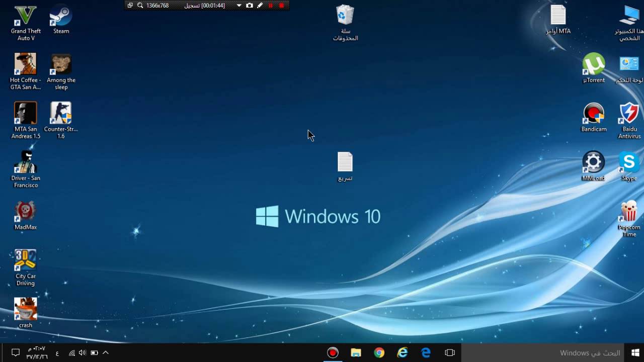
Task: Click the Bandicam screenshot camera icon
Action: (x=250, y=6)
